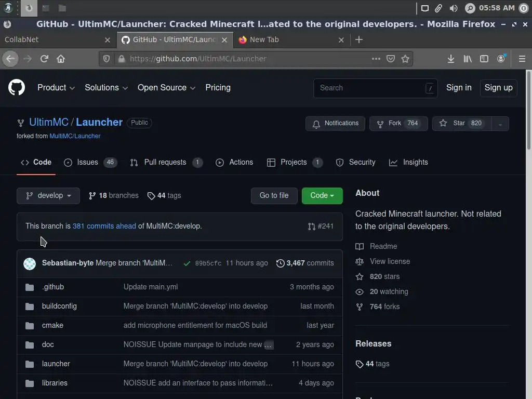Open a new tab with plus button
The image size is (532, 399).
[x=358, y=39]
